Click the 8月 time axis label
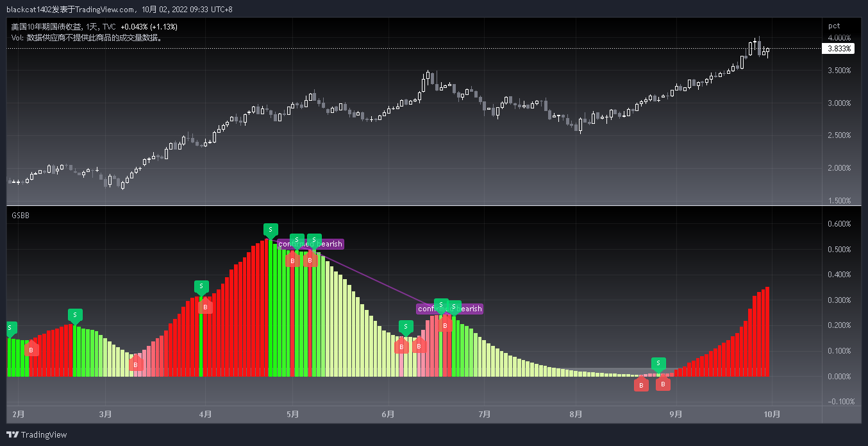 (x=576, y=415)
